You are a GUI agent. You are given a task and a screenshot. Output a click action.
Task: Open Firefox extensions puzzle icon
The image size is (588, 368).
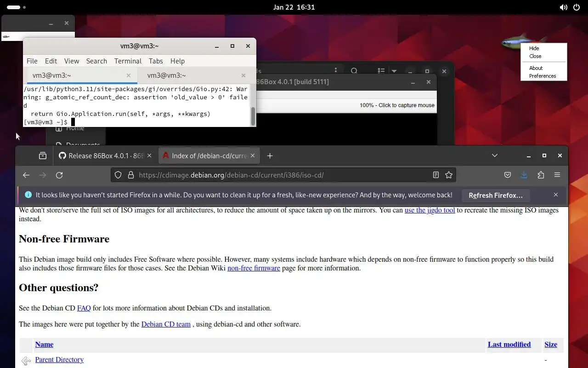point(541,175)
